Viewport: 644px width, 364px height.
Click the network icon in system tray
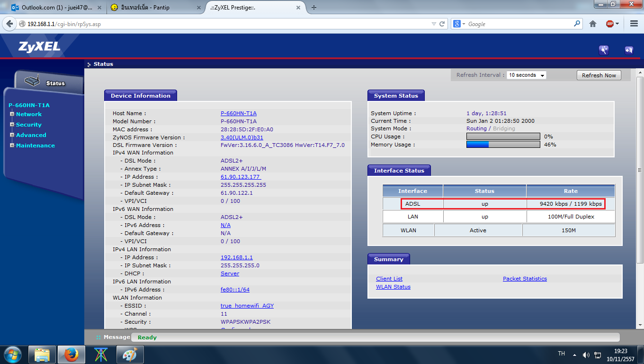598,355
